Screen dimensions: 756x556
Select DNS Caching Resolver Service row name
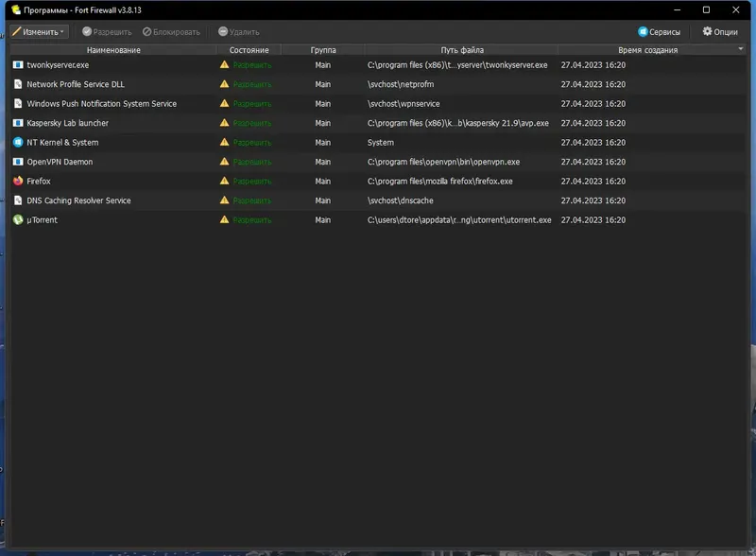pos(78,200)
